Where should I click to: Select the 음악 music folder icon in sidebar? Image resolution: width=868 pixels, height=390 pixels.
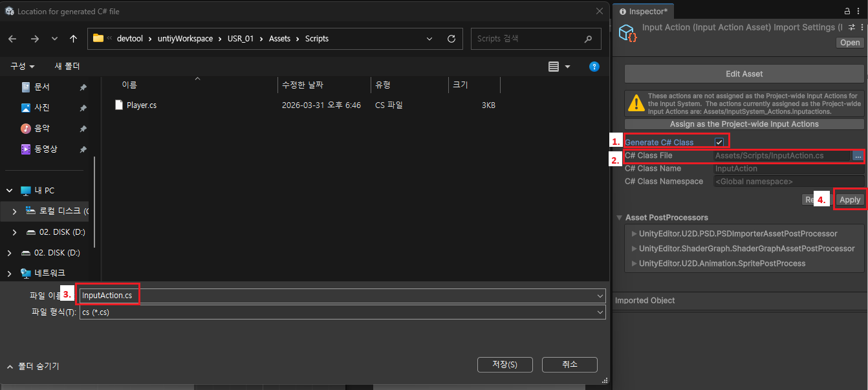(26, 128)
